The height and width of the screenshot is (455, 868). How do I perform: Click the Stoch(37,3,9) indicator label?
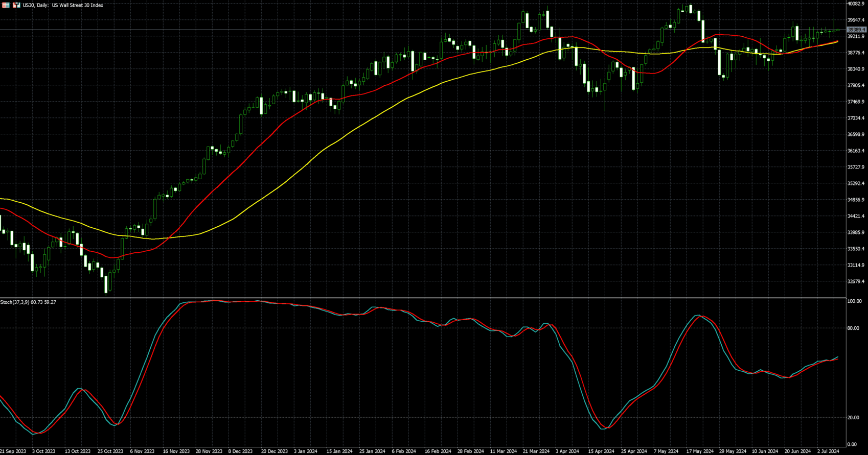pyautogui.click(x=28, y=302)
